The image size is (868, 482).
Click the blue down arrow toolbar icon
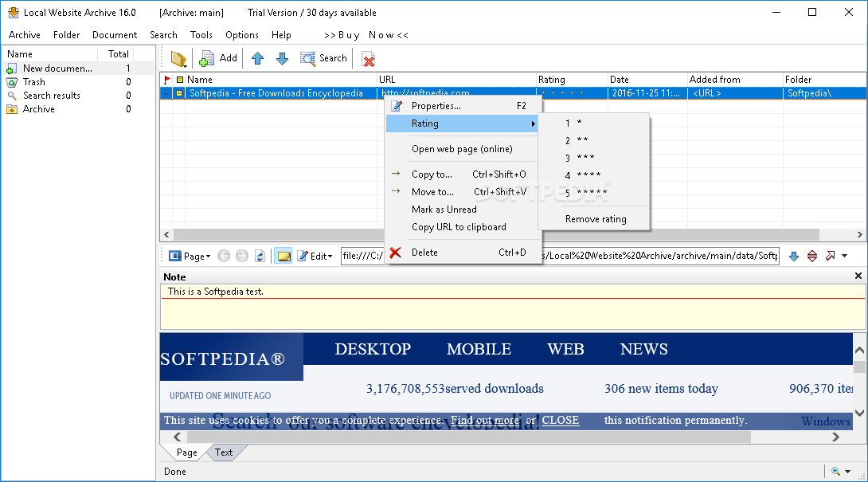(x=283, y=58)
